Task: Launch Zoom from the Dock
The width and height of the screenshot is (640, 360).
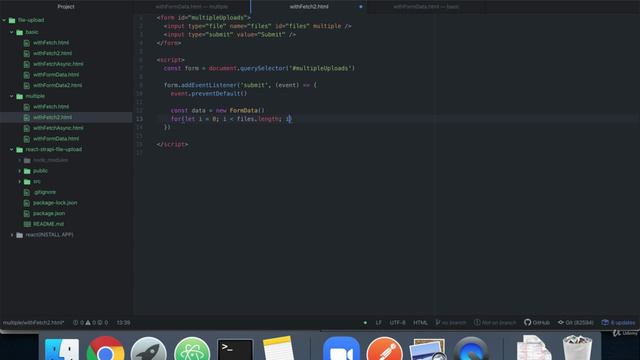Action: [x=341, y=349]
